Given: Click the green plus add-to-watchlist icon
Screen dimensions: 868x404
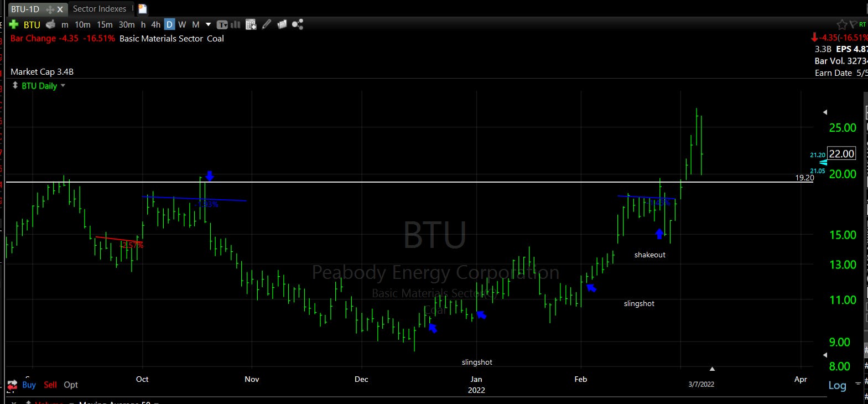Looking at the screenshot, I should coord(14,24).
